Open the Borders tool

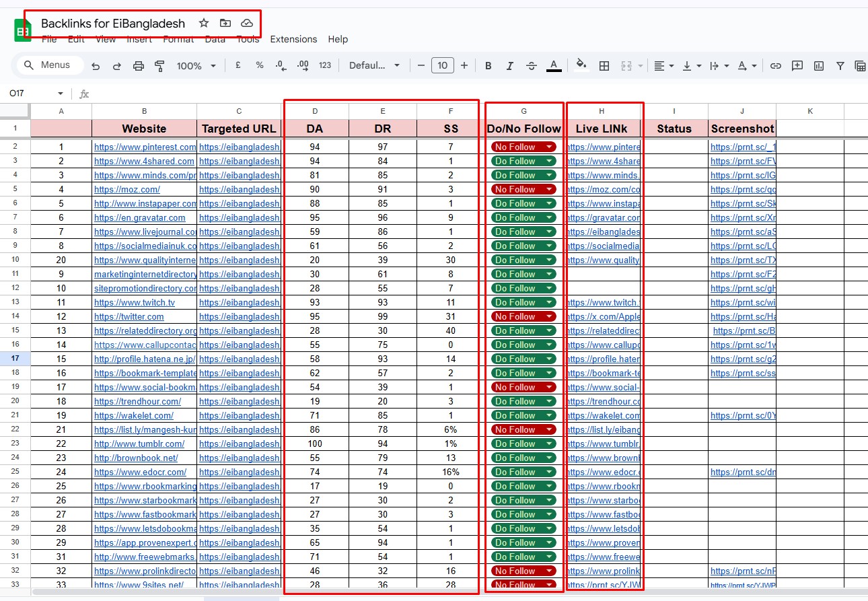(604, 66)
